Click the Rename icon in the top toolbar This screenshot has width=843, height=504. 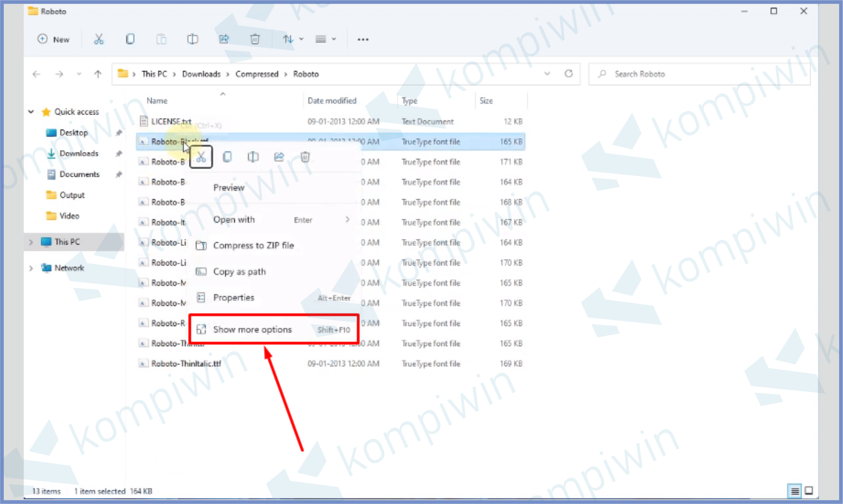(192, 39)
